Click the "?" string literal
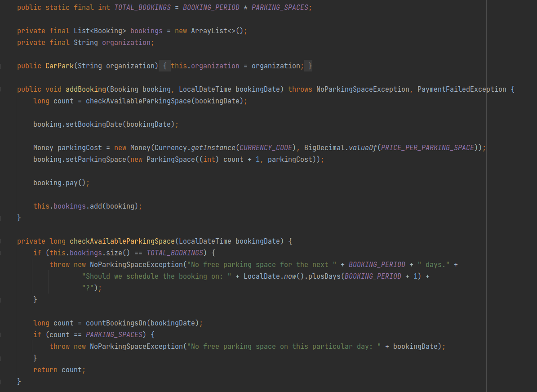This screenshot has width=537, height=392. click(x=88, y=288)
